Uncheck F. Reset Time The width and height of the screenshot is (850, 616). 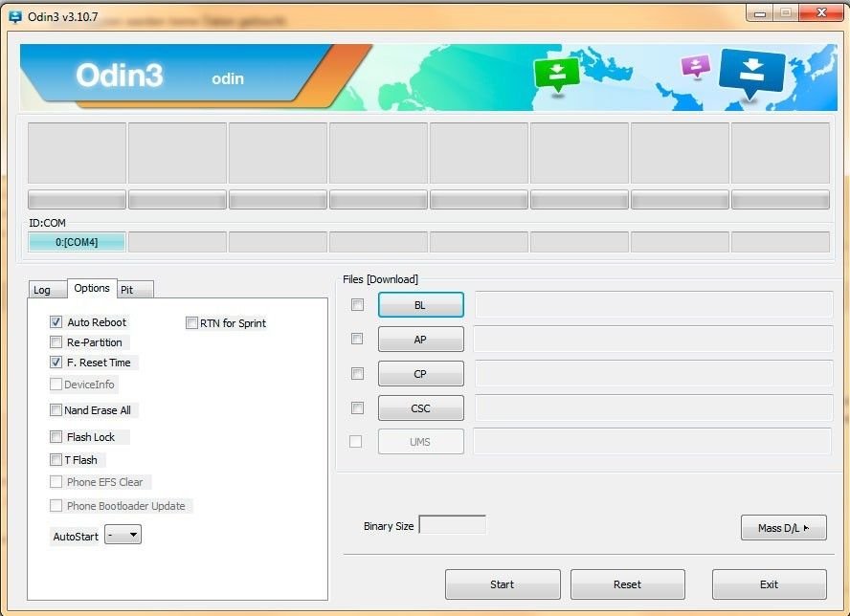[56, 363]
